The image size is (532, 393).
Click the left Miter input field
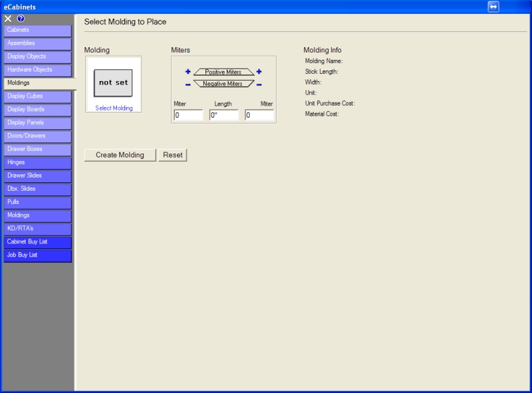click(x=188, y=115)
